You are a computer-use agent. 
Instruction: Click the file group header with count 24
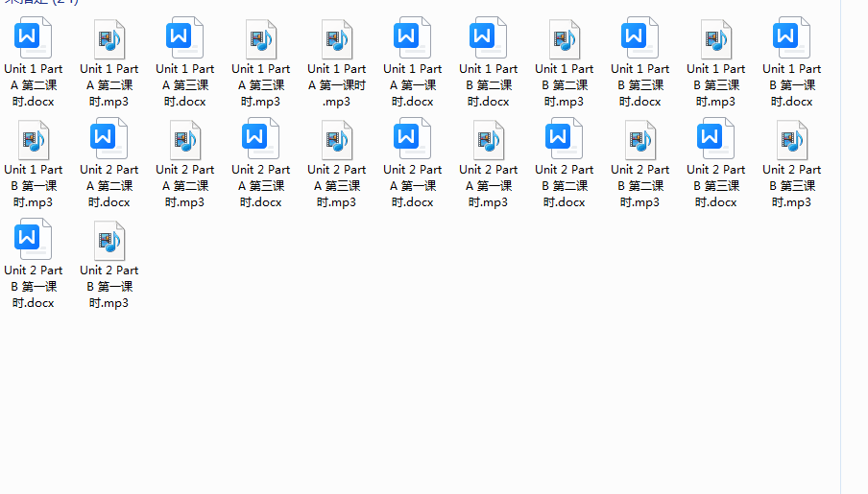(40, 3)
